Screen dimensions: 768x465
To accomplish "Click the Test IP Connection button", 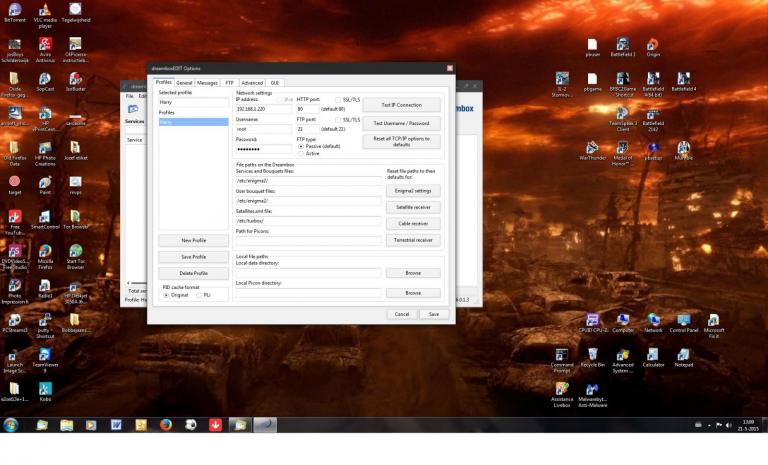I will pos(401,105).
